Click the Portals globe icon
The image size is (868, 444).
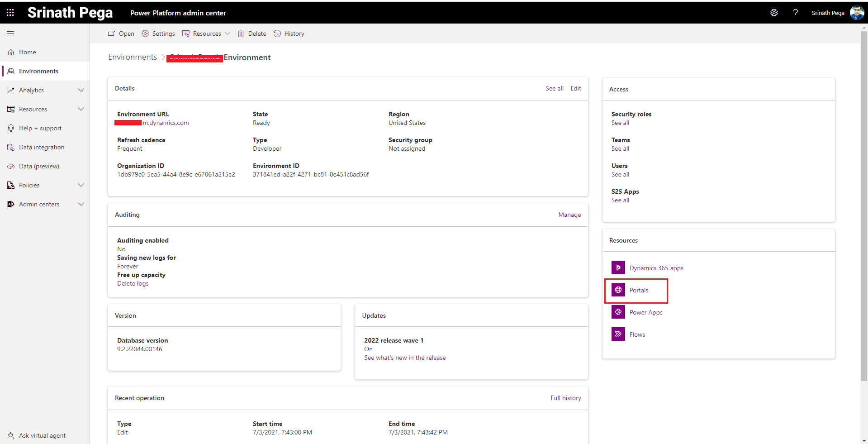(x=618, y=290)
